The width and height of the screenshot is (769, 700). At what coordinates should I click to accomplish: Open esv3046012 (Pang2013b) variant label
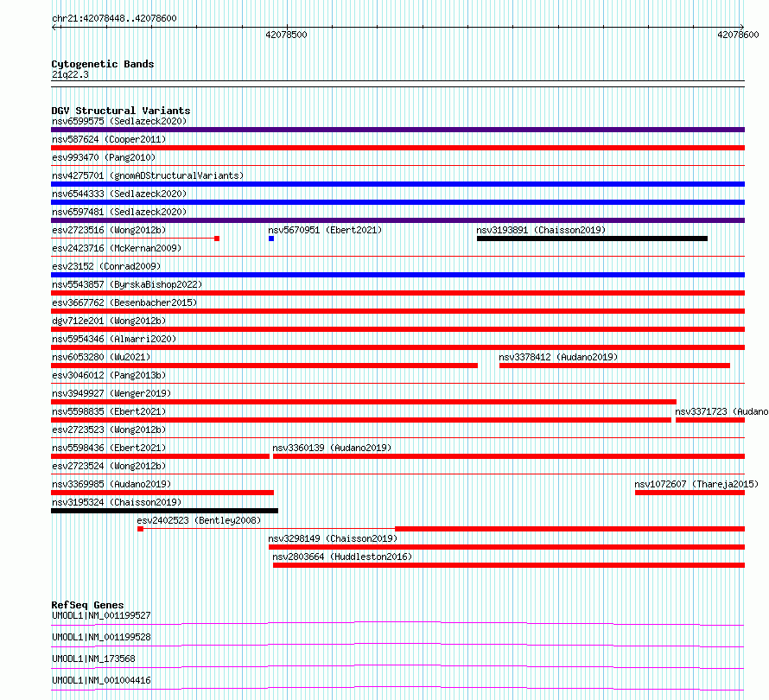[109, 375]
